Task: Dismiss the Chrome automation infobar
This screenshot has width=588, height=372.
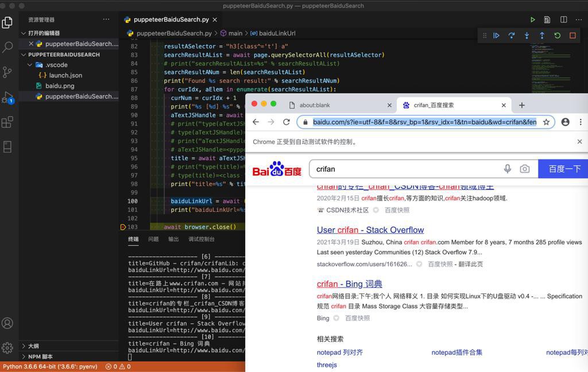Action: tap(579, 142)
